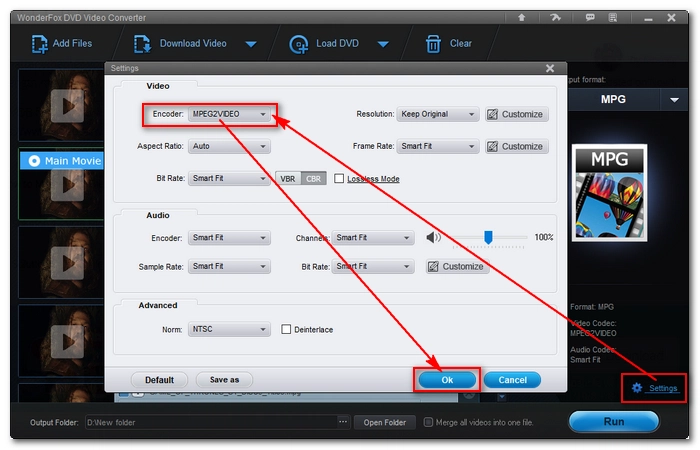Click Customize next to audio Bit Rate
Image resolution: width=700 pixels, height=450 pixels.
pos(457,267)
